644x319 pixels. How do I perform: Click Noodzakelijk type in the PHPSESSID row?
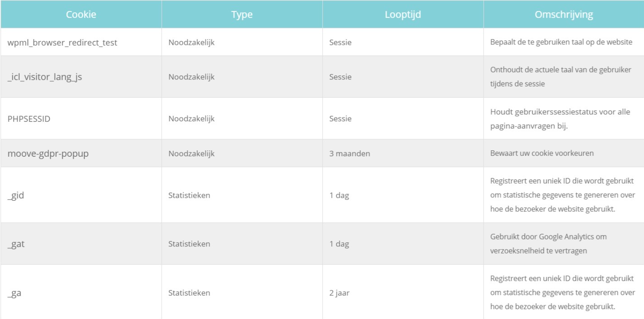(191, 119)
